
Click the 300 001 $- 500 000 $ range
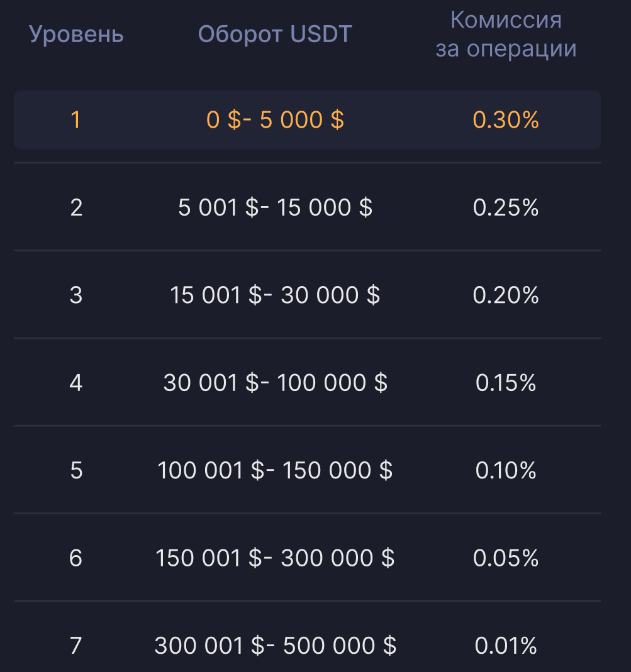pos(275,646)
